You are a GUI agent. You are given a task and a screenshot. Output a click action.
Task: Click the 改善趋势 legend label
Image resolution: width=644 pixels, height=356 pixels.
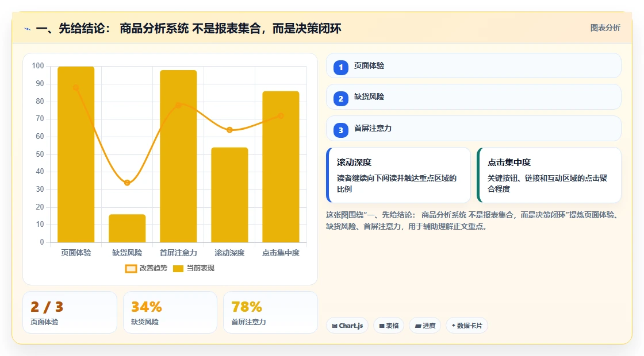[153, 268]
